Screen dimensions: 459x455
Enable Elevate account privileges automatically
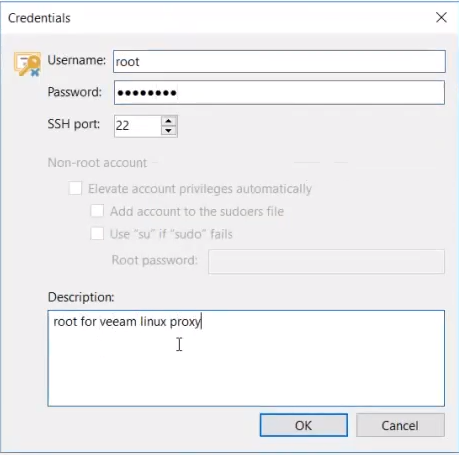coord(75,188)
